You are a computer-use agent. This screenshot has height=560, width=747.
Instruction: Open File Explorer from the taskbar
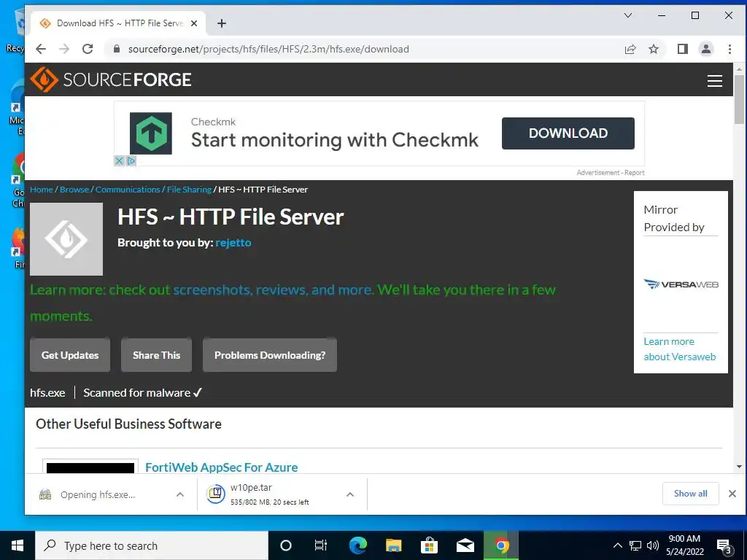point(393,545)
